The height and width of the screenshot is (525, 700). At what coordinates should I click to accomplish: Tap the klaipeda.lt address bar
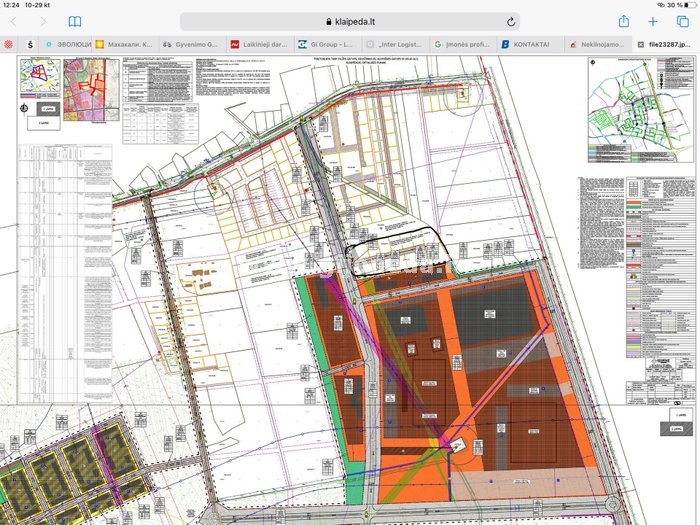(x=350, y=21)
